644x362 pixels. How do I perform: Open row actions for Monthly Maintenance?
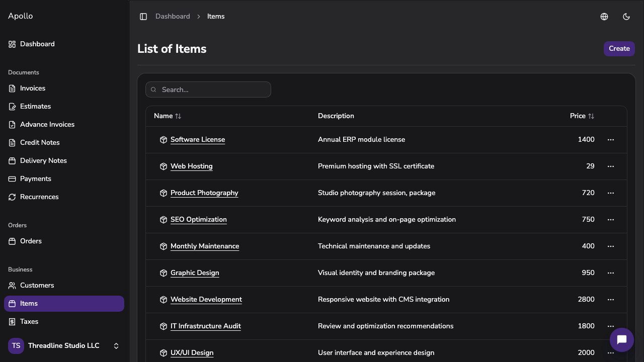pos(611,246)
